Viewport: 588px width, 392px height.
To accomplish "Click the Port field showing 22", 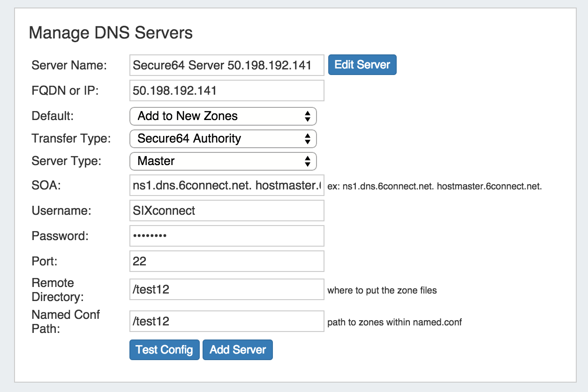I will 226,261.
